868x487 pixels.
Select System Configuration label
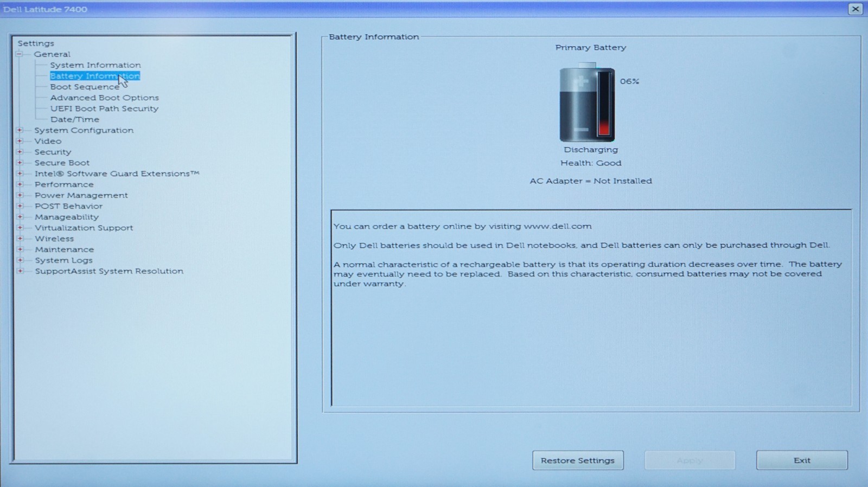[84, 130]
